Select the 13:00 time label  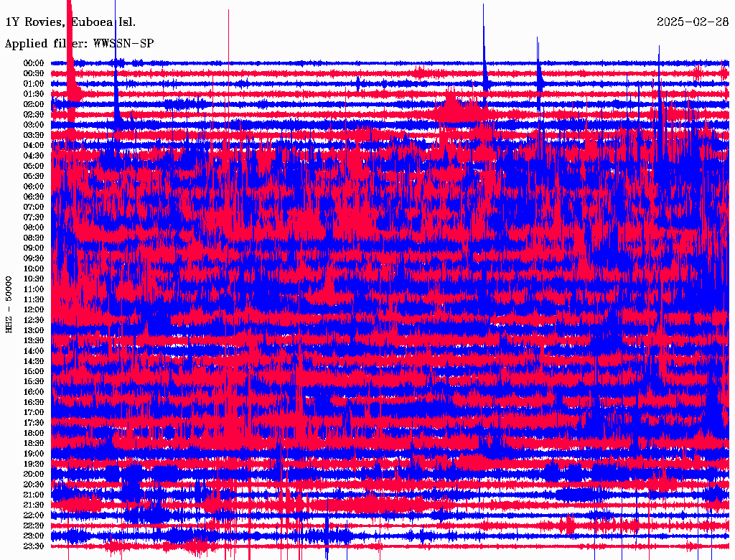[34, 331]
